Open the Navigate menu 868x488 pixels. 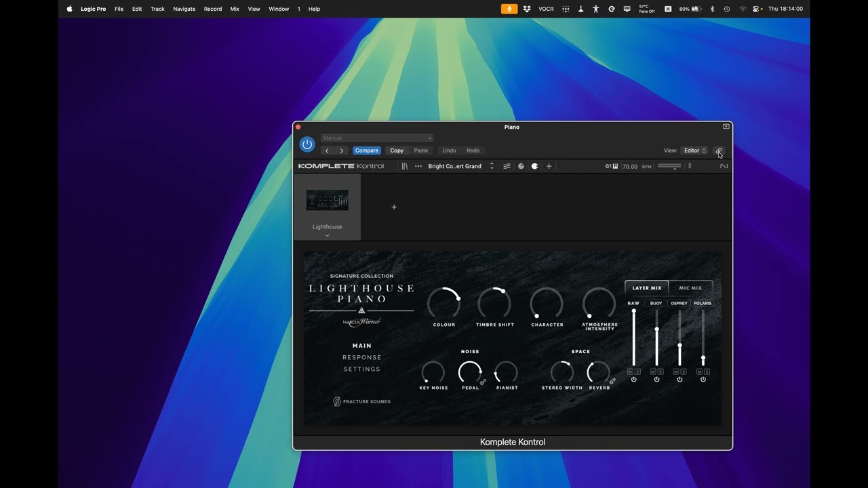coord(184,9)
